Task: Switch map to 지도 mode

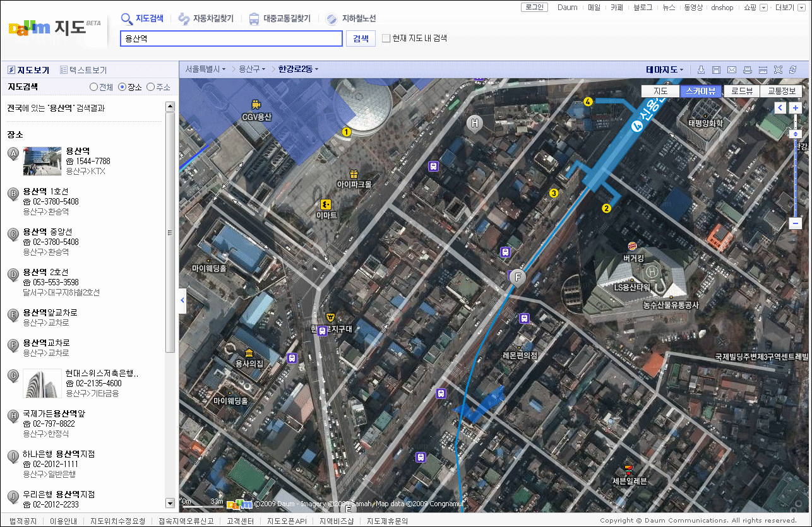Action: point(660,91)
